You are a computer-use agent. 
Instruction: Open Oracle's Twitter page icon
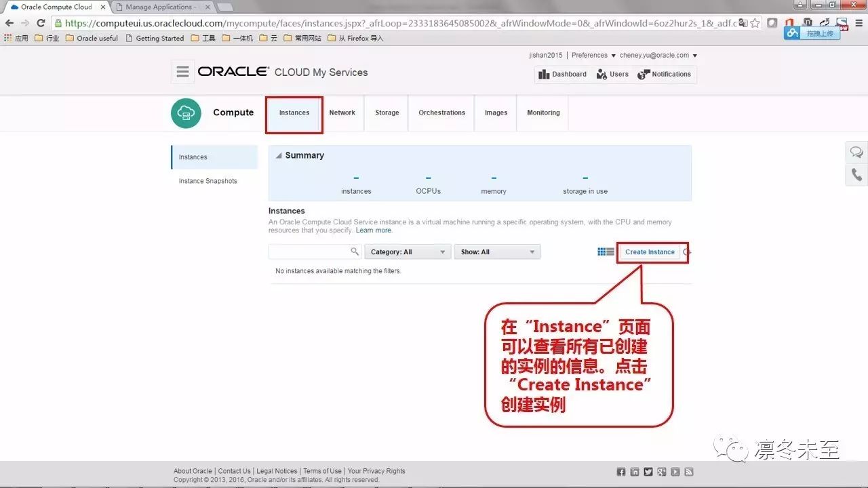click(648, 472)
